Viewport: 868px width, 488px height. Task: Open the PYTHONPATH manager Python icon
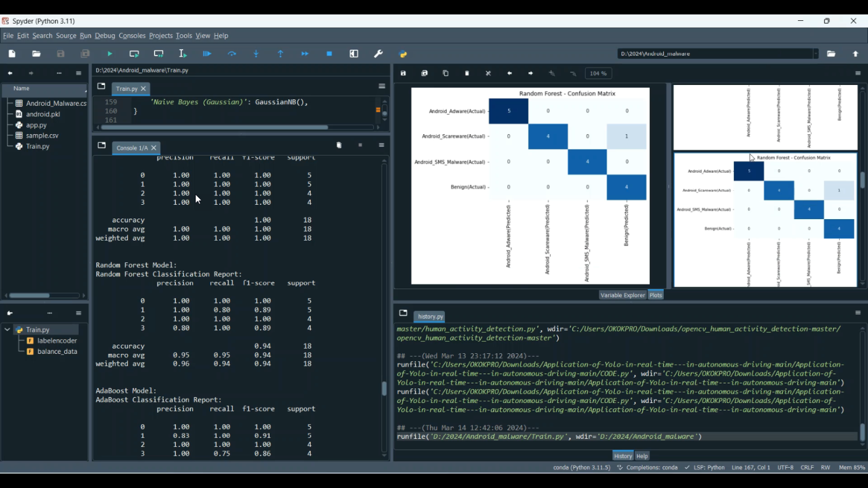tap(403, 54)
